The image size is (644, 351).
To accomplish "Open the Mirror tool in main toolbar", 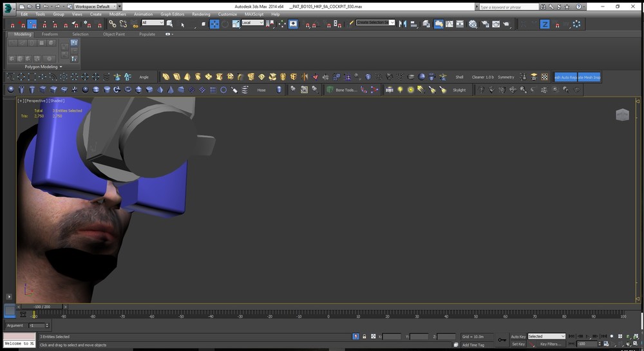I will [x=403, y=24].
